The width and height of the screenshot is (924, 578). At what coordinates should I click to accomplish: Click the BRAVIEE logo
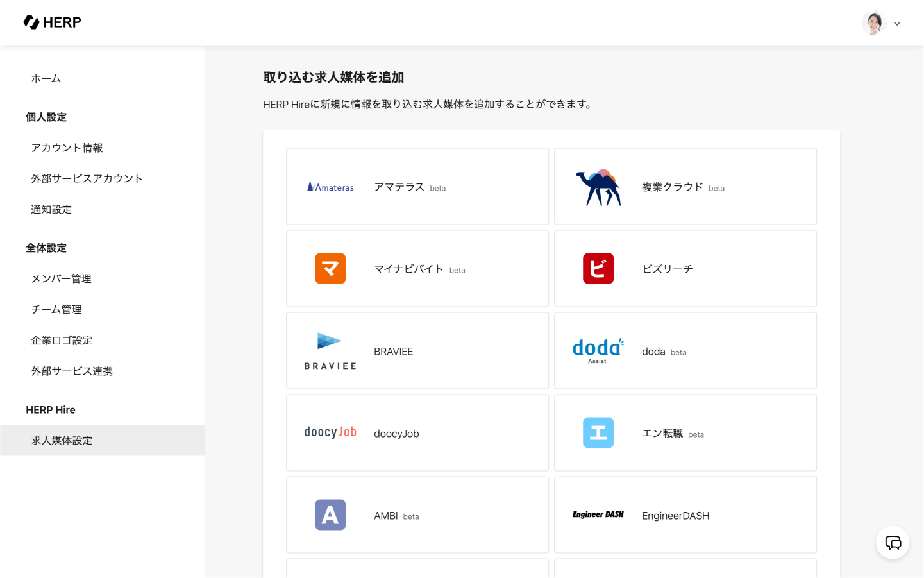pyautogui.click(x=330, y=351)
